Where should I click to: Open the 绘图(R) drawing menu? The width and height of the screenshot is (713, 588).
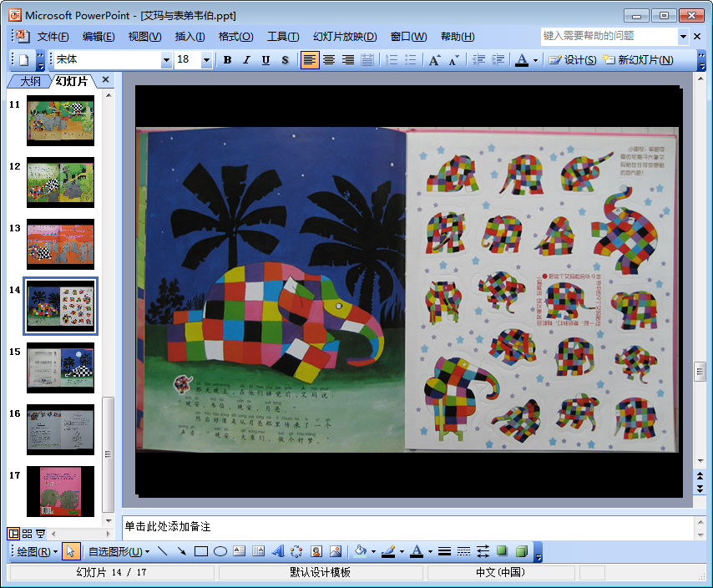coord(38,551)
